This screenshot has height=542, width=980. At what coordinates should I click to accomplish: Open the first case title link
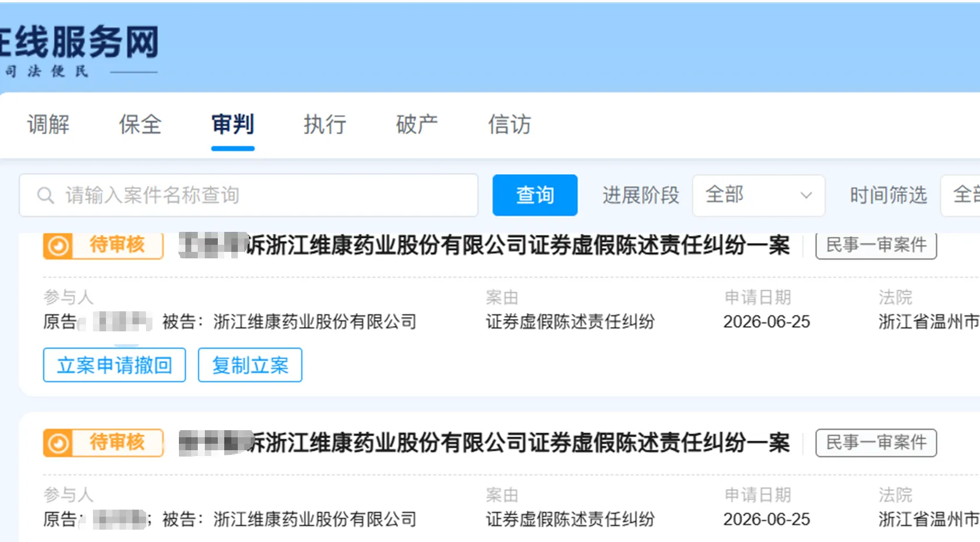click(x=484, y=245)
